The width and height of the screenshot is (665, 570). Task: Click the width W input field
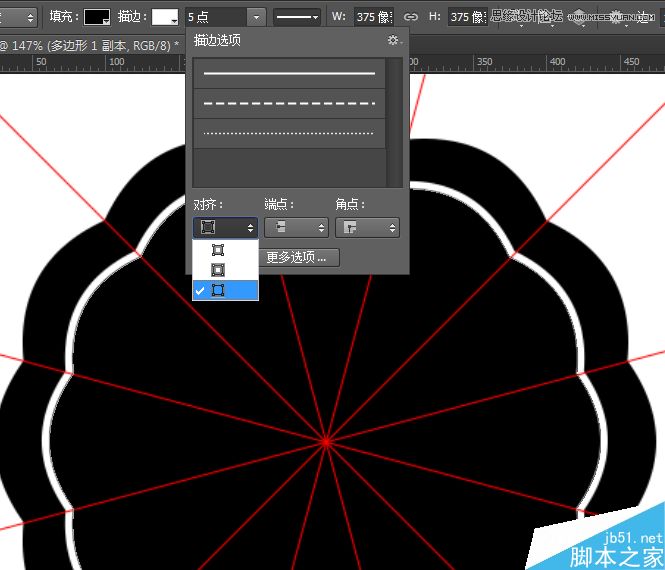point(374,17)
